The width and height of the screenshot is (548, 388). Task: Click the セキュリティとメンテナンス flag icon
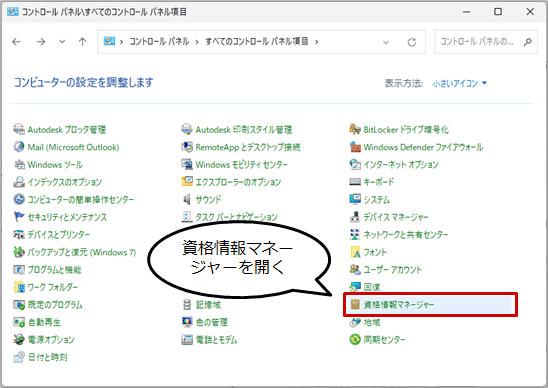click(x=19, y=217)
